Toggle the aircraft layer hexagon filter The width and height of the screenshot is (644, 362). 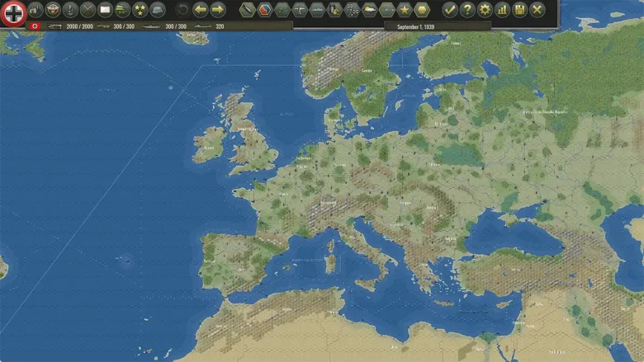(300, 10)
